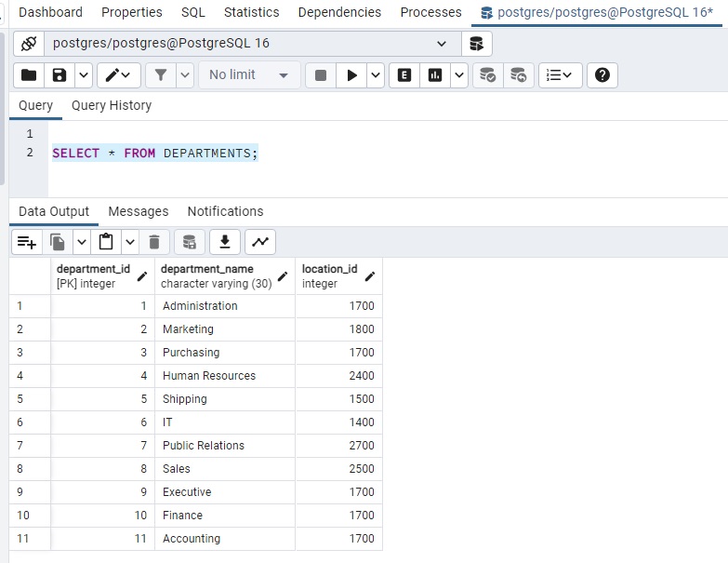The image size is (728, 563).
Task: Expand the execute options dropdown arrow
Action: click(x=376, y=75)
